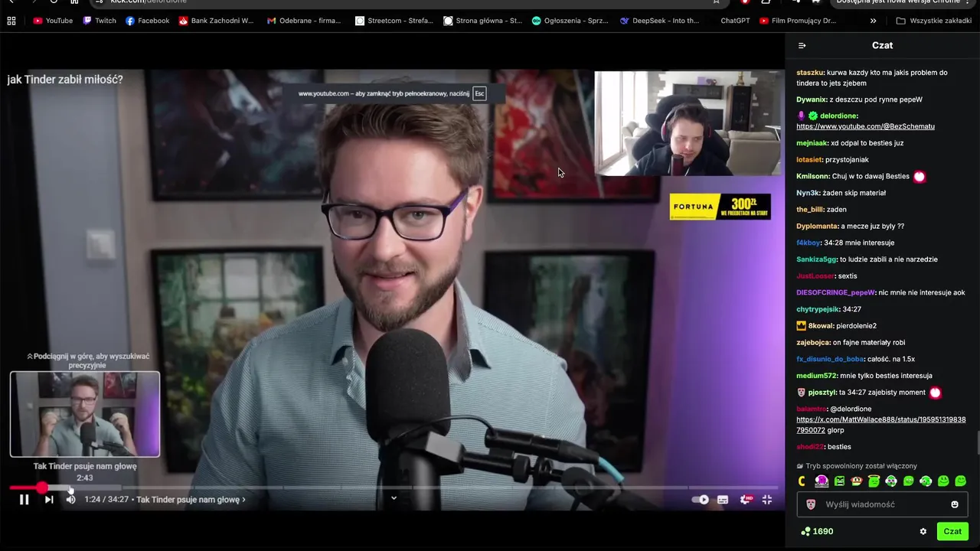Open the Strona główna bookmark
The height and width of the screenshot is (551, 980).
pos(482,21)
